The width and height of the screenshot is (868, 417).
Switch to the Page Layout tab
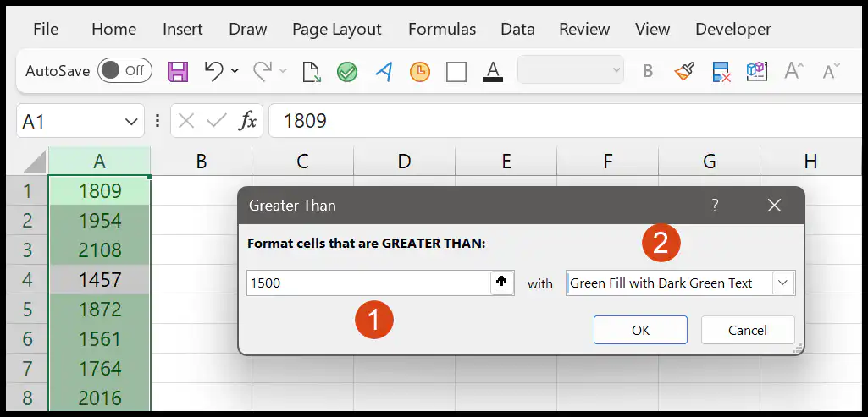[337, 29]
